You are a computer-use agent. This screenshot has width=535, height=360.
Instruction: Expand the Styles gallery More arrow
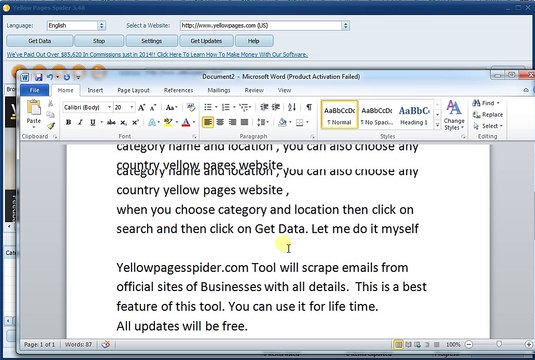(x=437, y=126)
